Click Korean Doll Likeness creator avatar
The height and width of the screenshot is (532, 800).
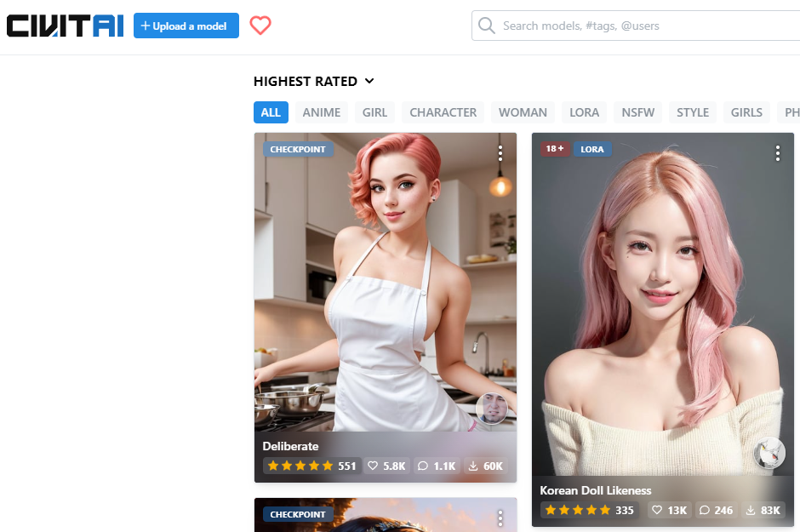click(769, 453)
